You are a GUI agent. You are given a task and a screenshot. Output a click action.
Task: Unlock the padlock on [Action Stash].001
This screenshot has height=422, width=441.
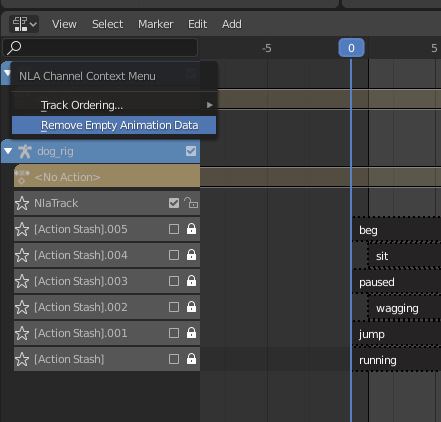click(191, 333)
